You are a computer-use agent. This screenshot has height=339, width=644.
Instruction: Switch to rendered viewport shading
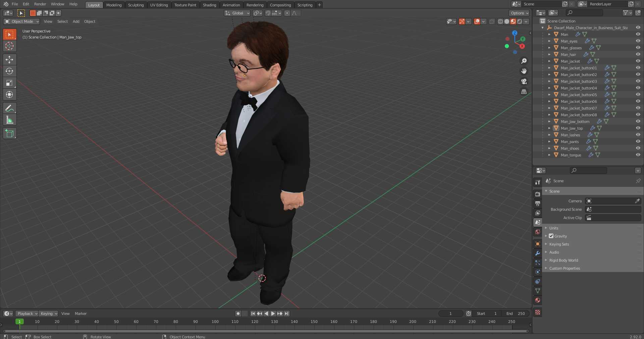point(520,21)
